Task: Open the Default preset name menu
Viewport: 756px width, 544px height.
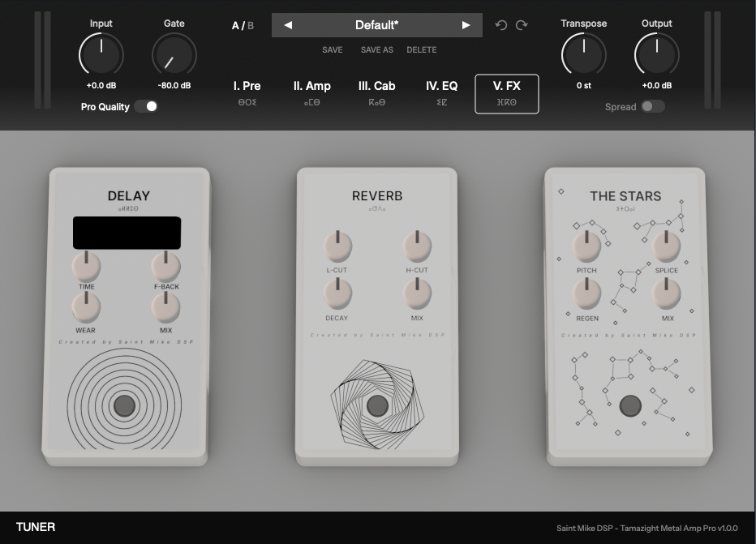Action: click(376, 25)
